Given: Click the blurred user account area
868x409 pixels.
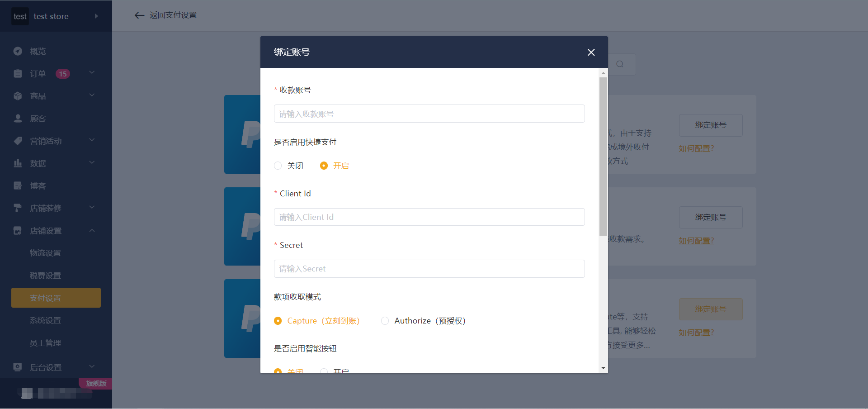Looking at the screenshot, I should [x=56, y=393].
